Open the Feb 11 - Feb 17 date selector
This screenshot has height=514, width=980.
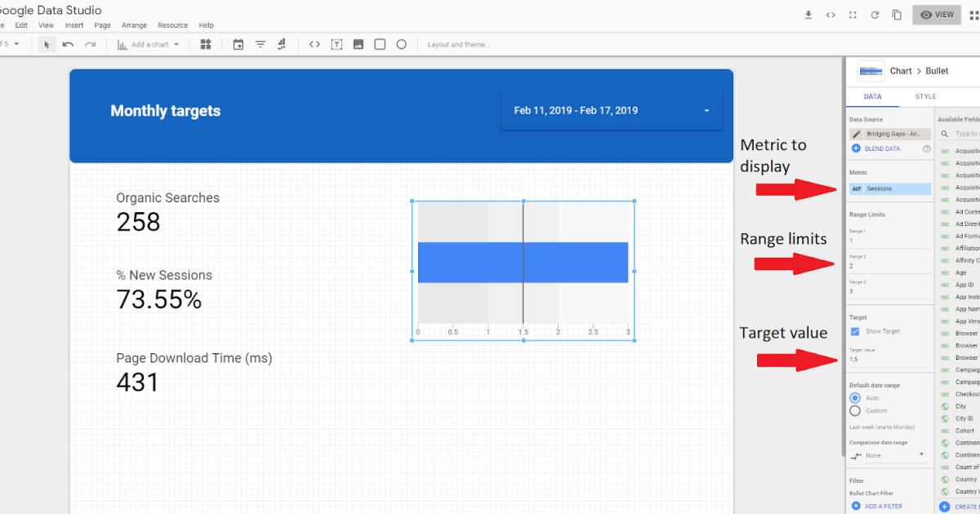[x=610, y=109]
